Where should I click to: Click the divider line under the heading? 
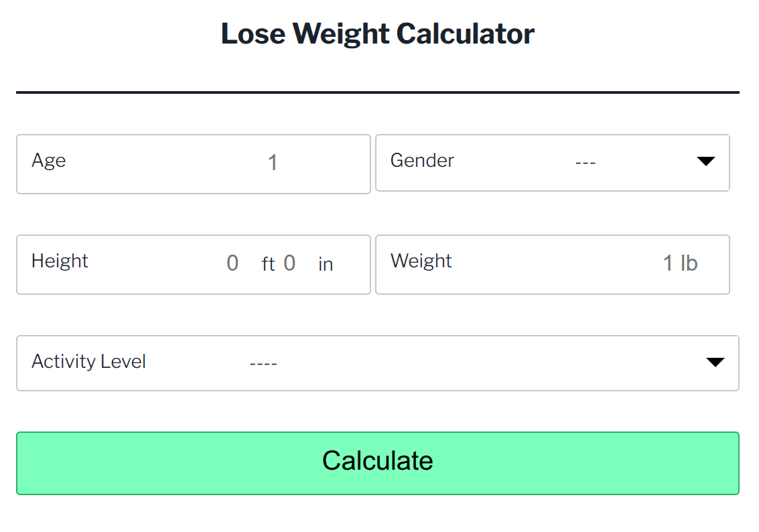coord(378,92)
